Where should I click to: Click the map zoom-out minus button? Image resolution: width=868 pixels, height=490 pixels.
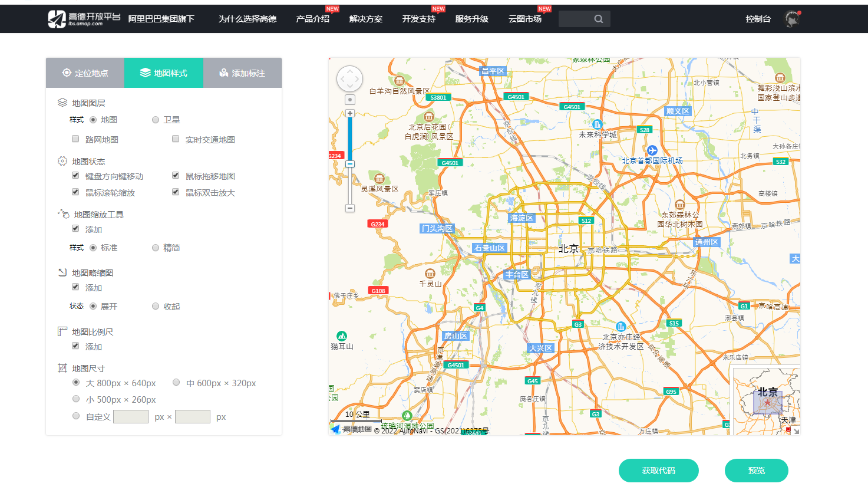[x=350, y=208]
